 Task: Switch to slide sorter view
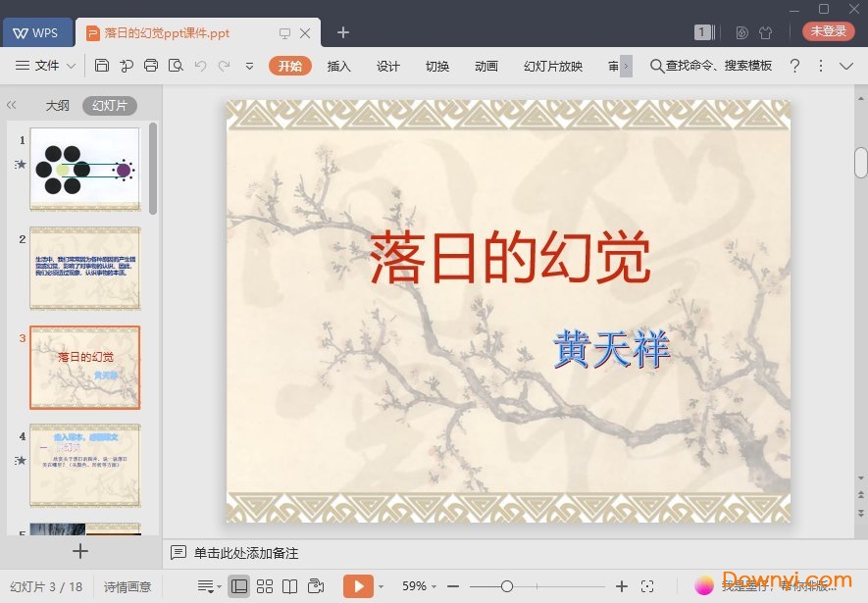point(264,584)
